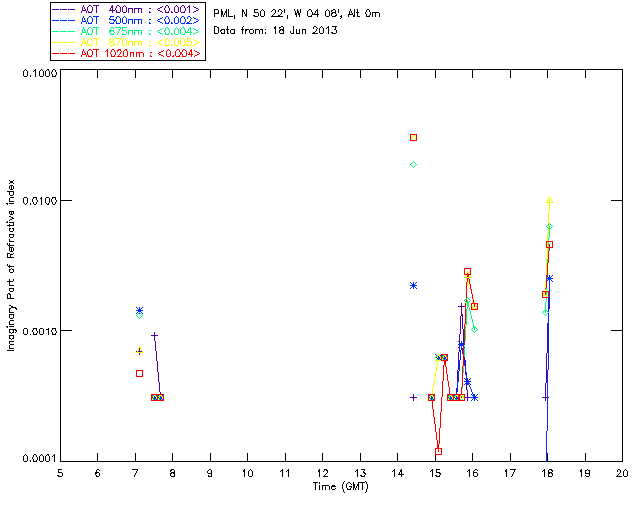Select the blue asterisk marker at 14.4 hours

tap(413, 285)
